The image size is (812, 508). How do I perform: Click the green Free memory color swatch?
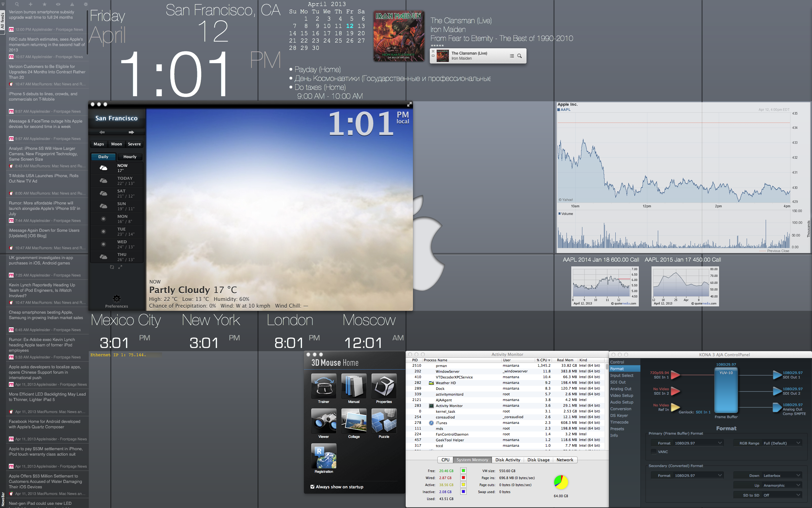click(x=463, y=470)
